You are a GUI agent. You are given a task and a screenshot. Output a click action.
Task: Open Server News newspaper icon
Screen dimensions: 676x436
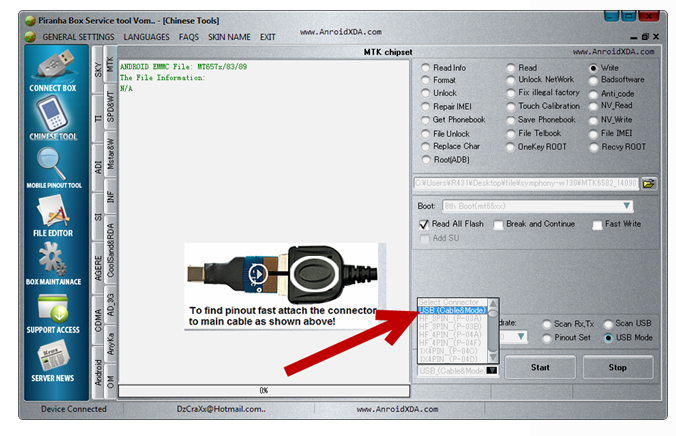coord(53,356)
